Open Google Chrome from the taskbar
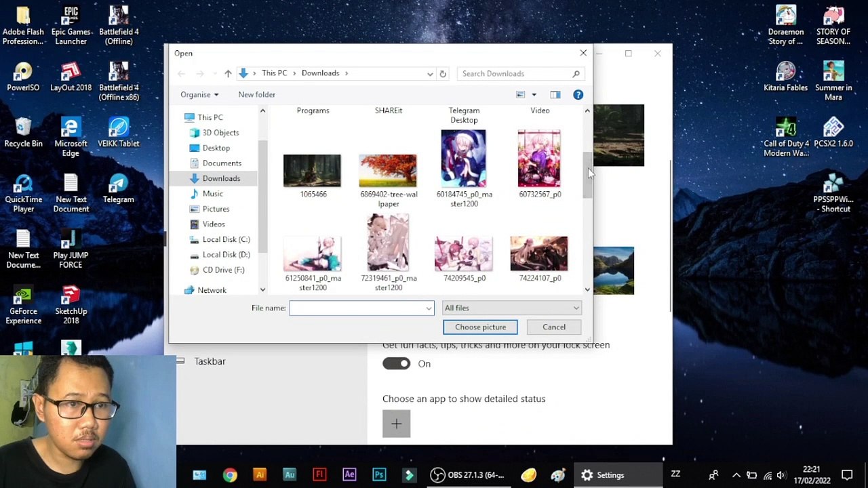Image resolution: width=868 pixels, height=488 pixels. pyautogui.click(x=230, y=475)
